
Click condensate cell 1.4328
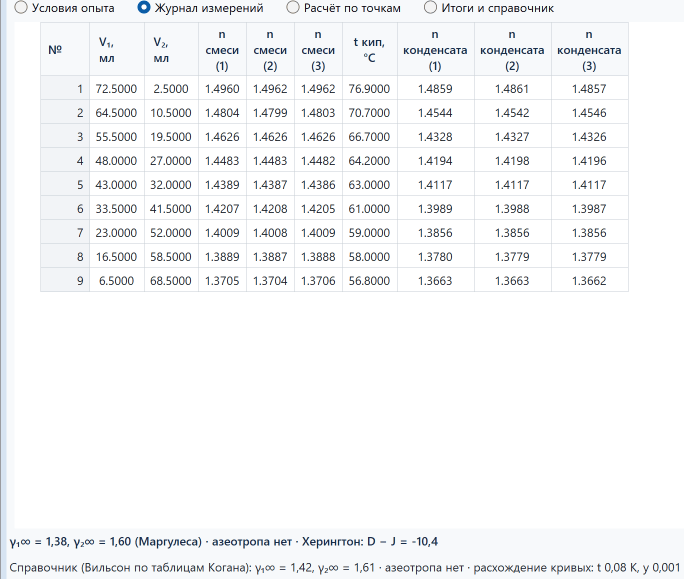[436, 137]
